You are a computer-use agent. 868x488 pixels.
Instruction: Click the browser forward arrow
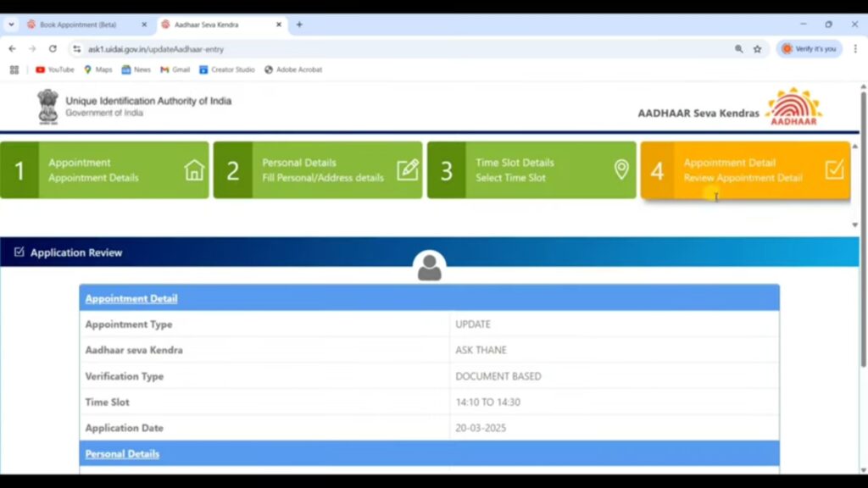[x=32, y=48]
